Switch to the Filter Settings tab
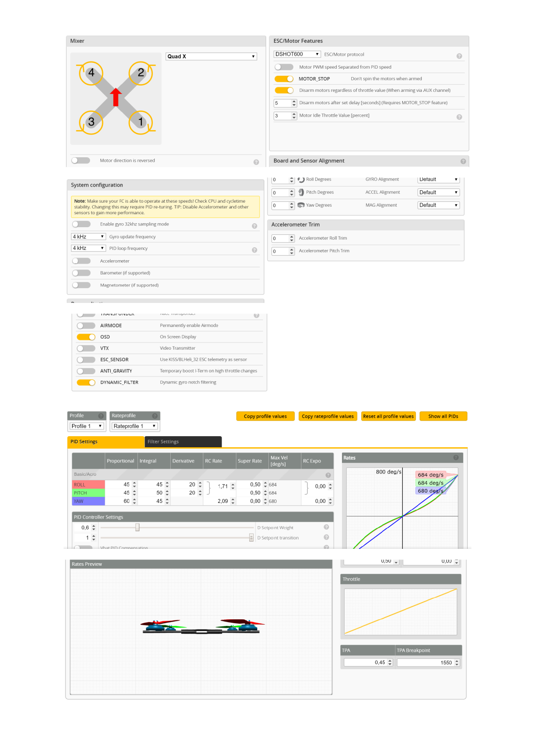 (x=183, y=442)
